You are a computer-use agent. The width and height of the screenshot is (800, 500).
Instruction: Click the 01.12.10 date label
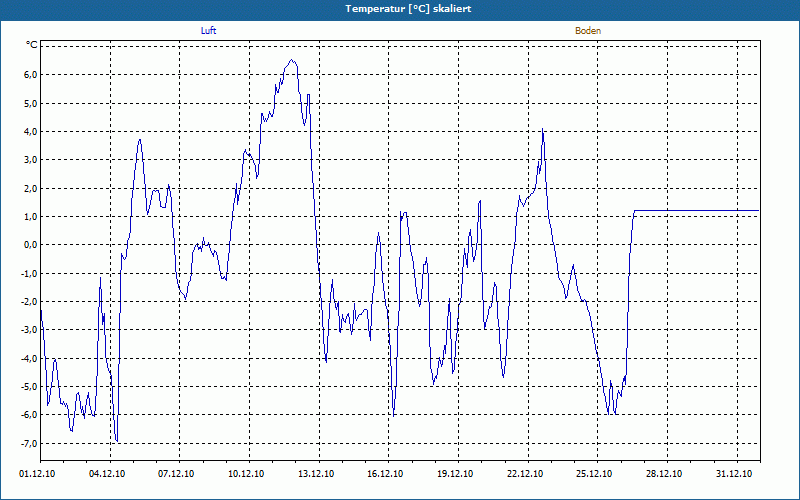37,474
